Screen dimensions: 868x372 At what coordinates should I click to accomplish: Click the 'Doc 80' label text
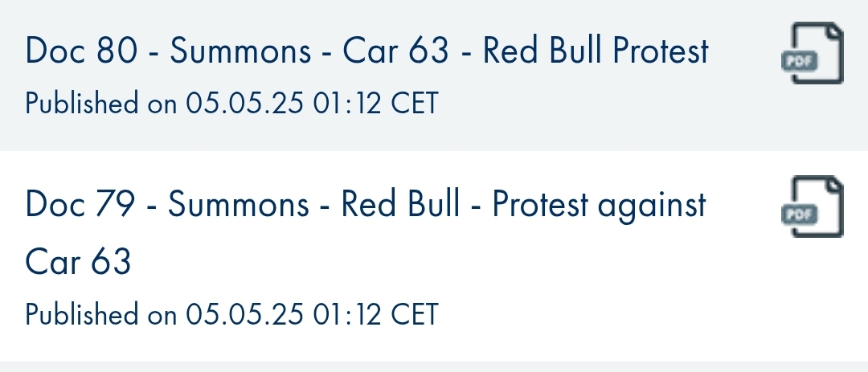pos(81,51)
